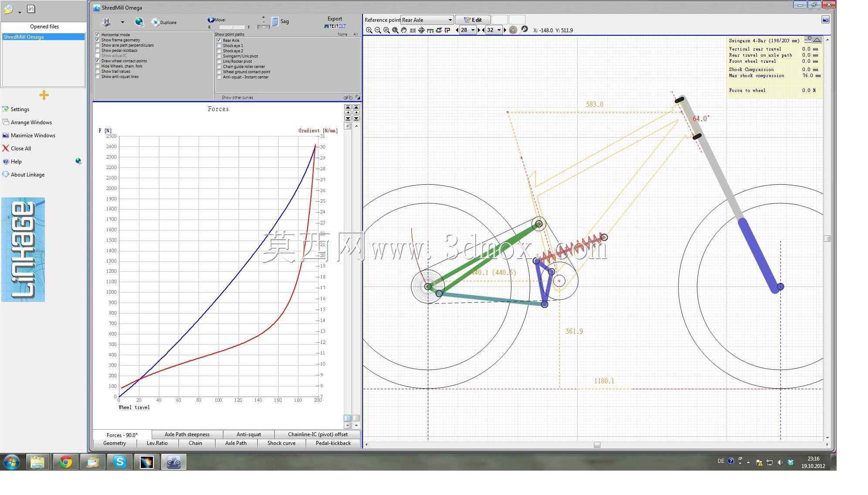Select the pan hand tool
The image size is (868, 495).
pos(404,30)
